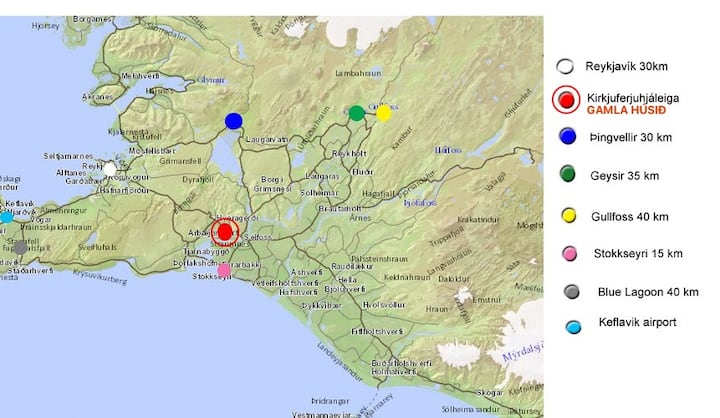Select the yellow Gullfoss marker on the map
Viewport: 720px width, 418px height.
(x=384, y=113)
